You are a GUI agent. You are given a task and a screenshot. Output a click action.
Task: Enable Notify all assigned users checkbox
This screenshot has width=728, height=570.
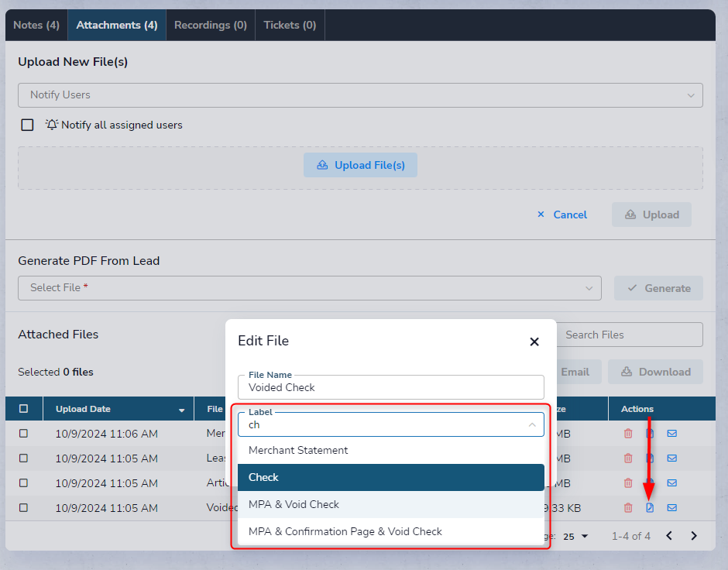pos(28,125)
